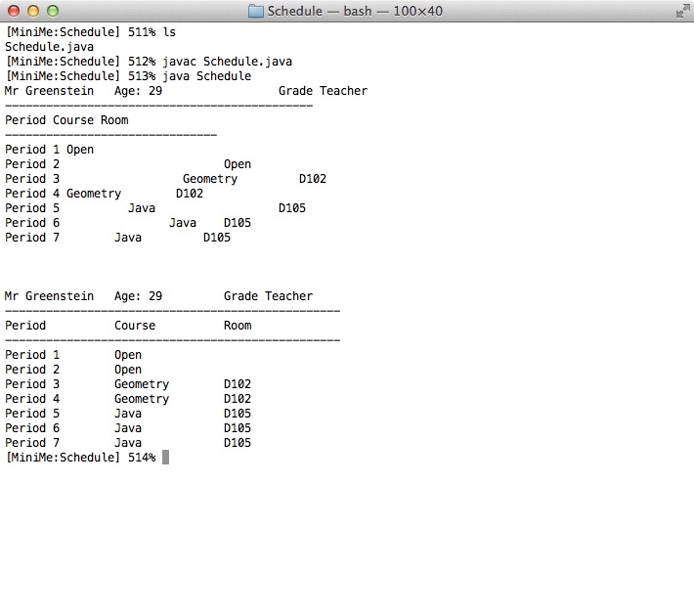Click the unaligned 'Period Course Room' header line

[66, 120]
